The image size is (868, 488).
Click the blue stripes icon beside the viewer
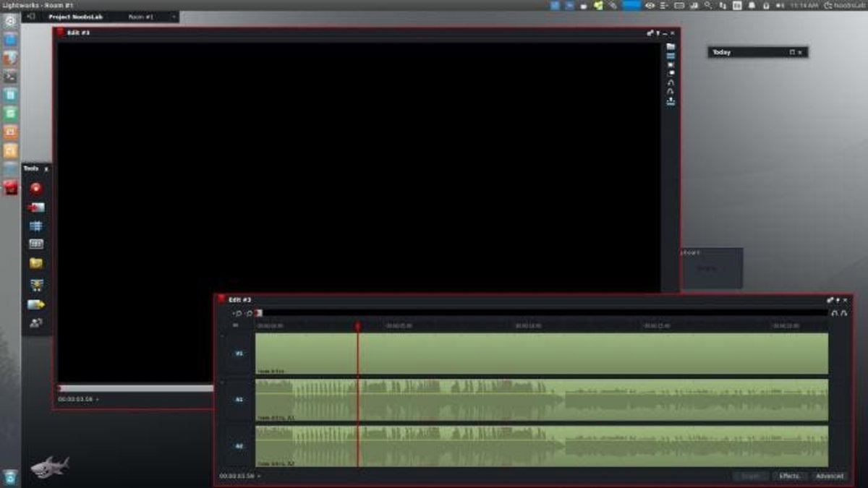tap(671, 56)
